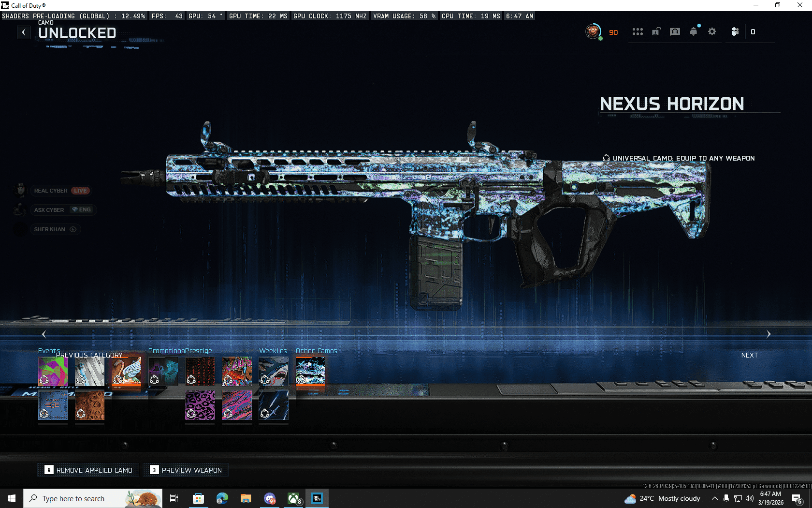Image resolution: width=812 pixels, height=508 pixels.
Task: Go back using the top-left chevron
Action: (24, 32)
